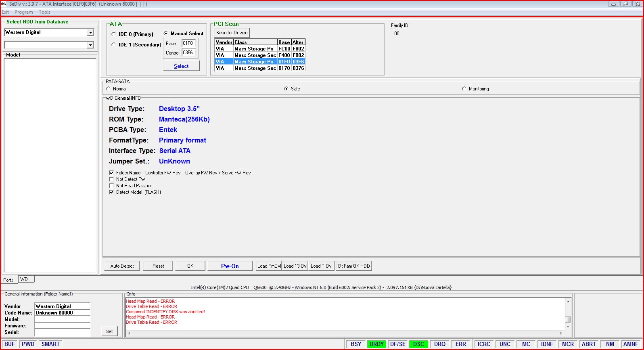Screen dimensions: 644x350
Task: Click the Load PmOvl button
Action: pyautogui.click(x=269, y=266)
